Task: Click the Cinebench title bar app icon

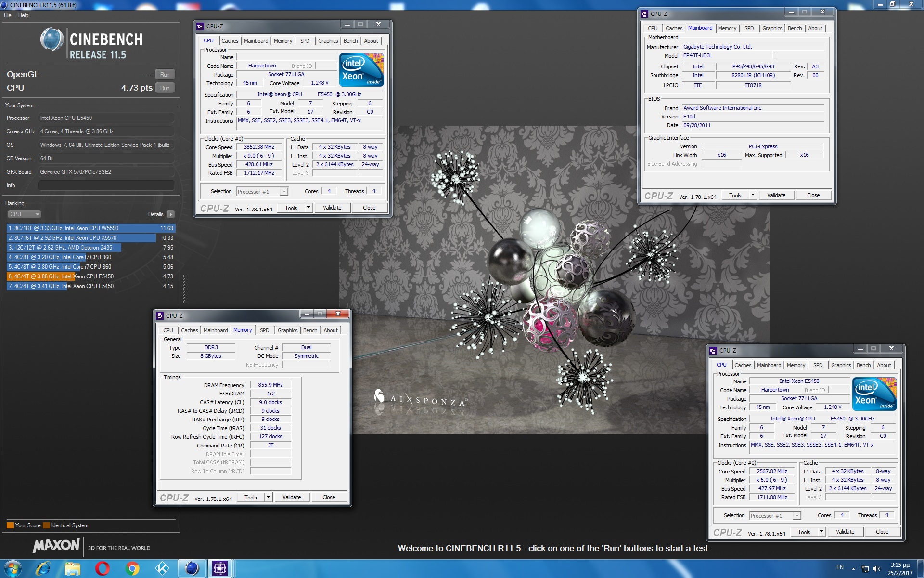Action: pos(4,5)
